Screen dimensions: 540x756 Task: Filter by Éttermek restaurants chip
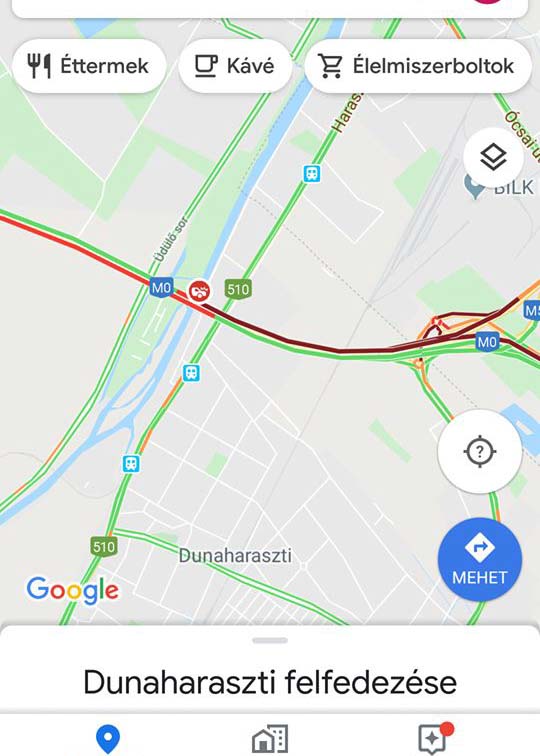click(x=89, y=66)
